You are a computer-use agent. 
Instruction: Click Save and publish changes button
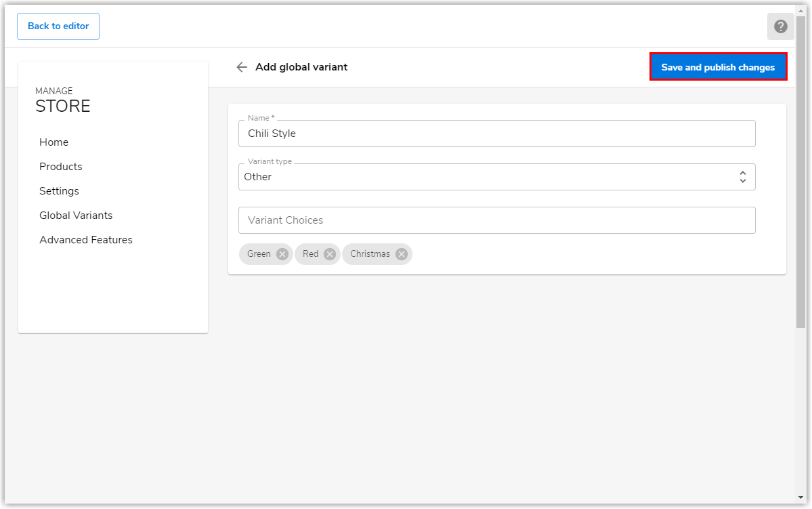pos(718,67)
